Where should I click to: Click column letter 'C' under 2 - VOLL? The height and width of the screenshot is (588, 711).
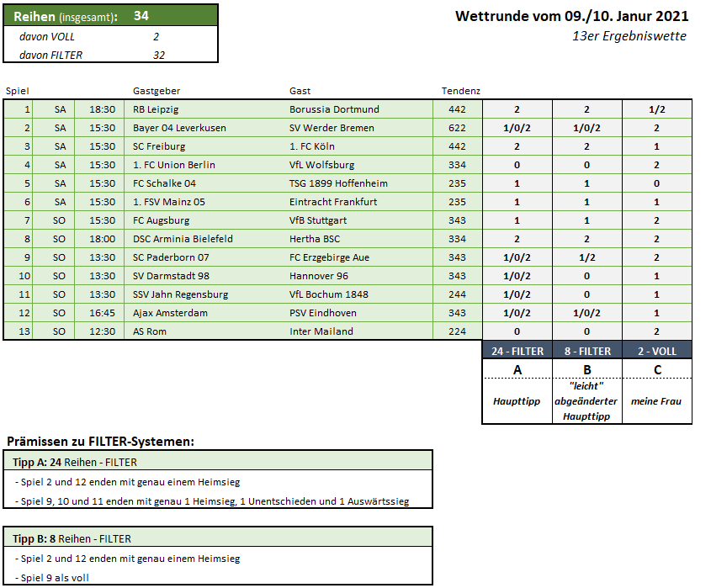tap(657, 370)
